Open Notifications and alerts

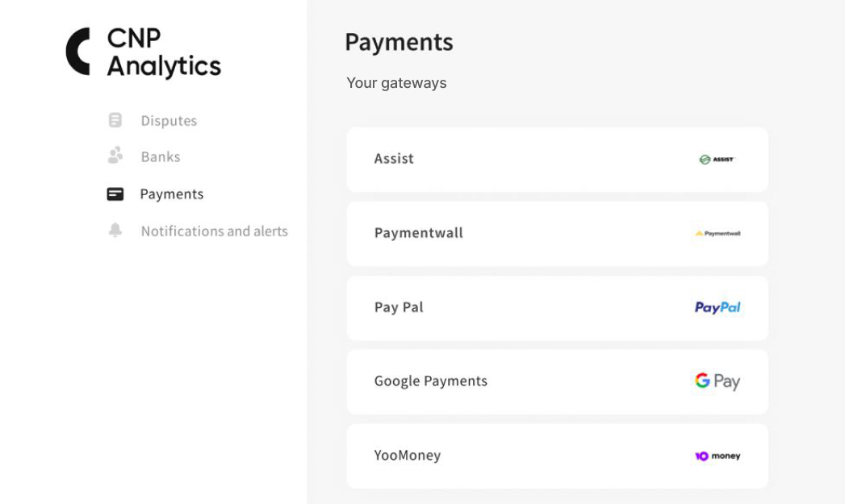tap(214, 231)
